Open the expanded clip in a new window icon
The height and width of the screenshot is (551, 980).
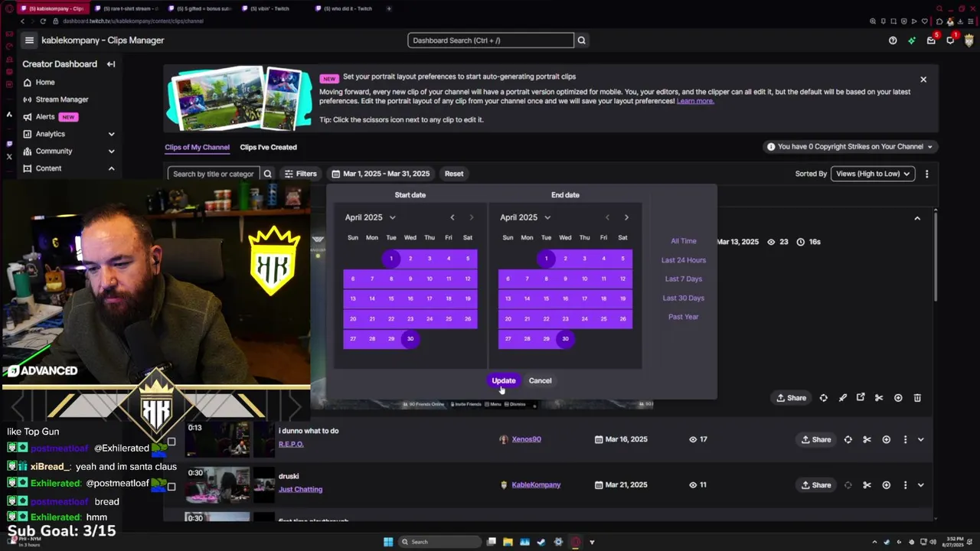click(x=861, y=398)
